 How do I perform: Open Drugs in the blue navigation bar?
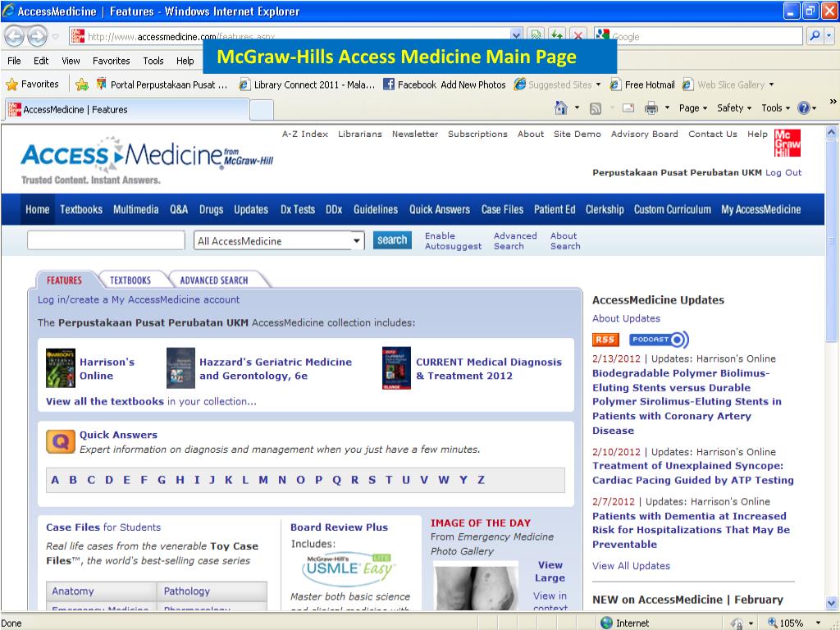tap(211, 209)
